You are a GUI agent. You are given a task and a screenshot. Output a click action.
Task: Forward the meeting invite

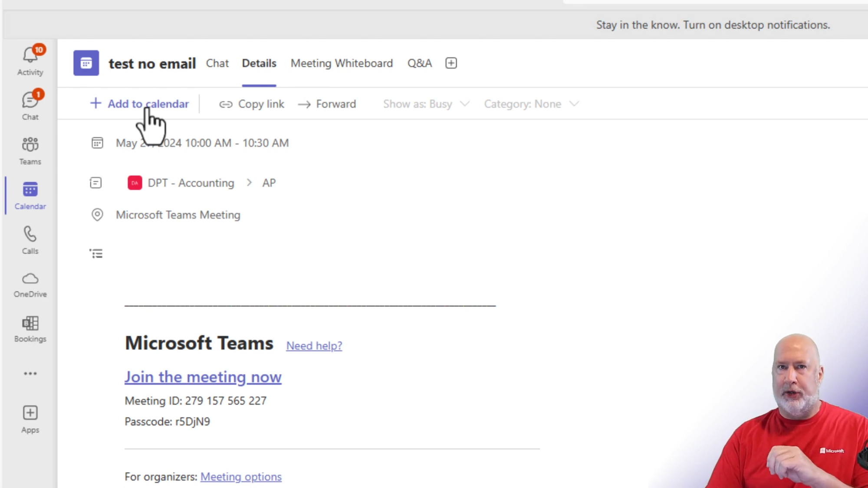[327, 104]
